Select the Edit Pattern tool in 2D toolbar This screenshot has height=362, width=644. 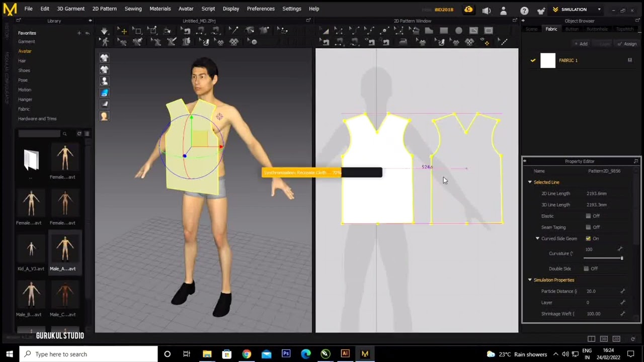(339, 31)
